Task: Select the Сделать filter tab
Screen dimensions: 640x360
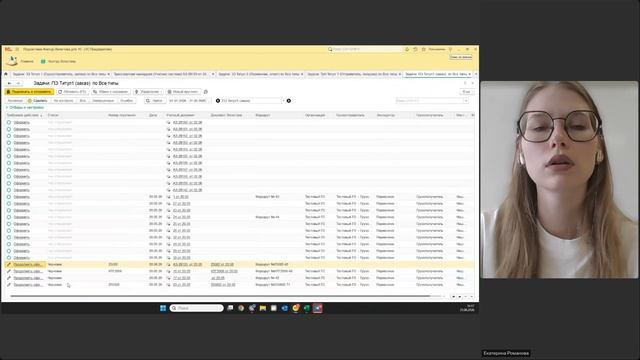Action: point(38,100)
